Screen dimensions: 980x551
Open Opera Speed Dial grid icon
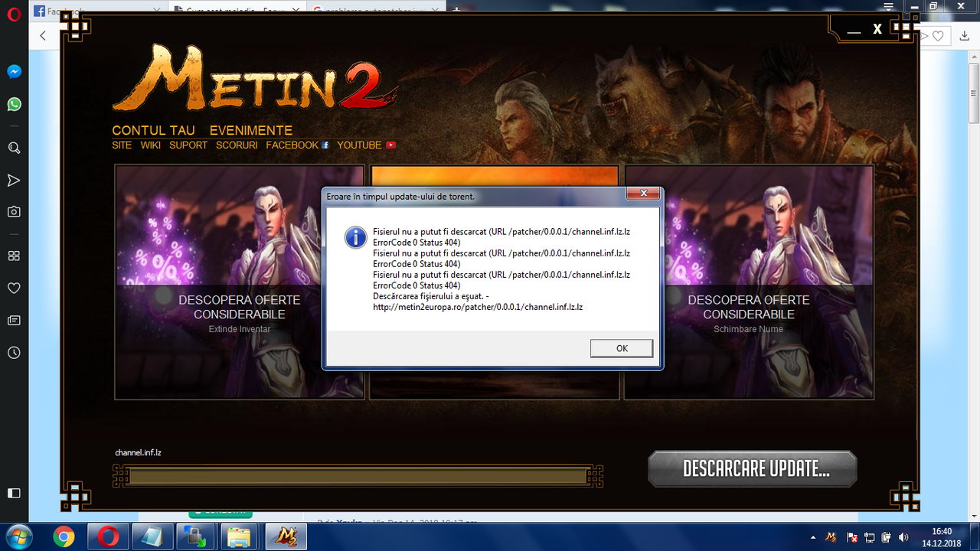14,256
